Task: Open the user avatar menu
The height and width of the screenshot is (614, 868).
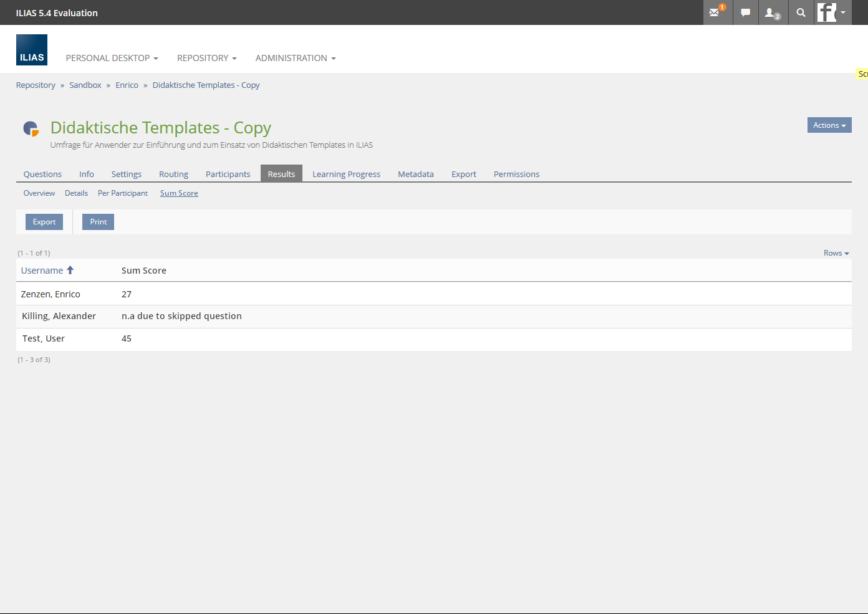Action: point(832,12)
